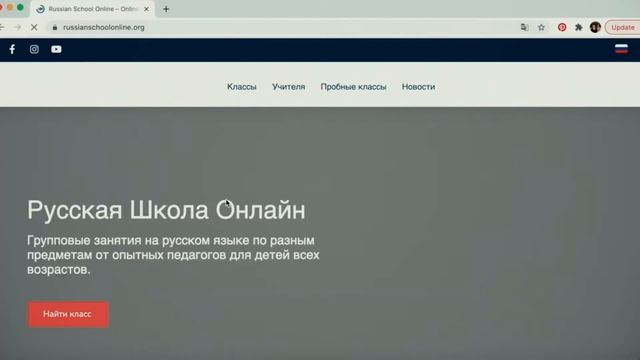This screenshot has height=360, width=640.
Task: Click the green window zoom button
Action: pyautogui.click(x=20, y=8)
